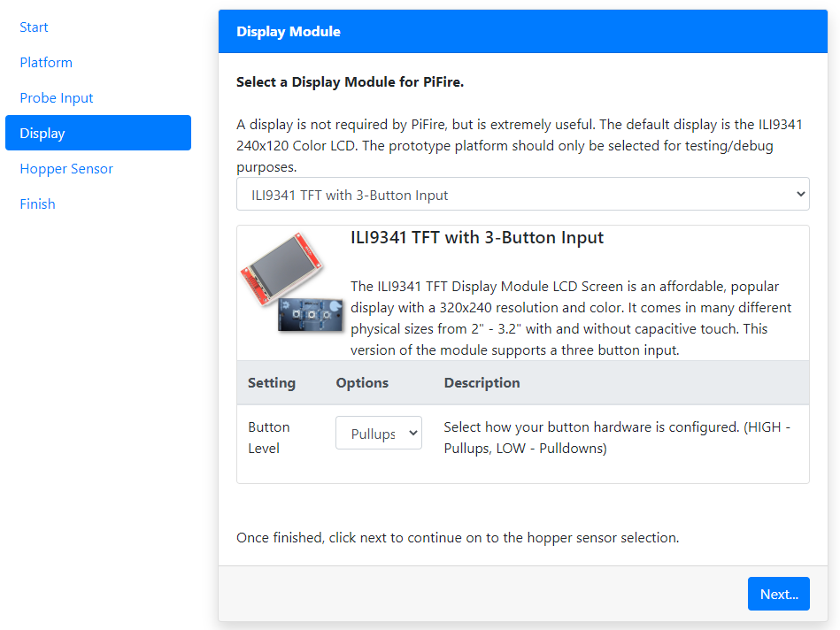Click the Description column header
The width and height of the screenshot is (840, 630).
[x=482, y=383]
